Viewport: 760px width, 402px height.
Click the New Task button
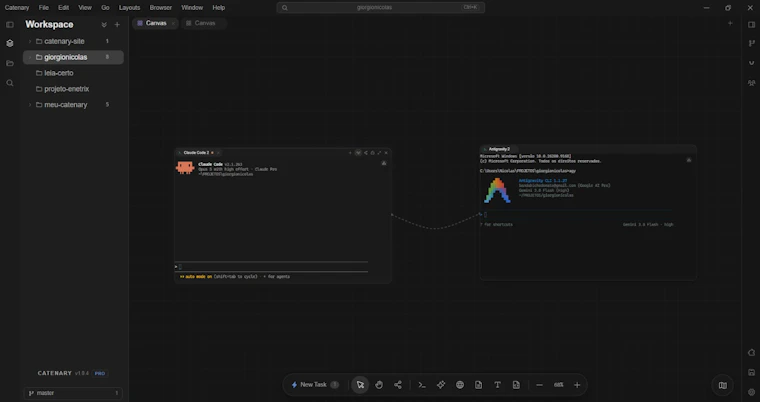coord(315,385)
